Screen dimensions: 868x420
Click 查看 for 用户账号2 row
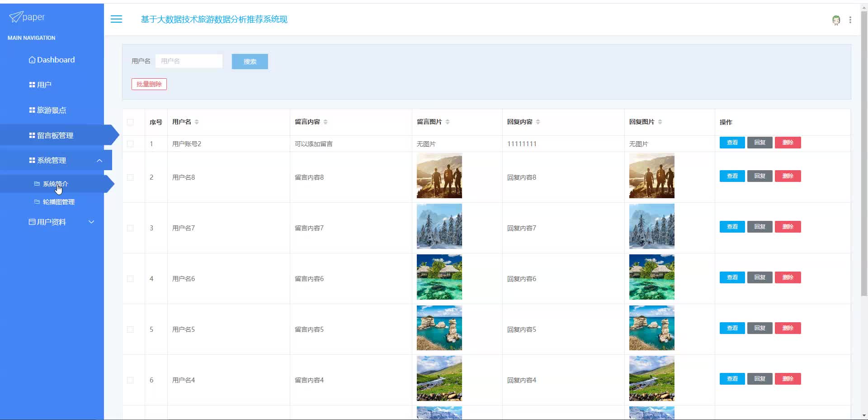[x=732, y=143]
